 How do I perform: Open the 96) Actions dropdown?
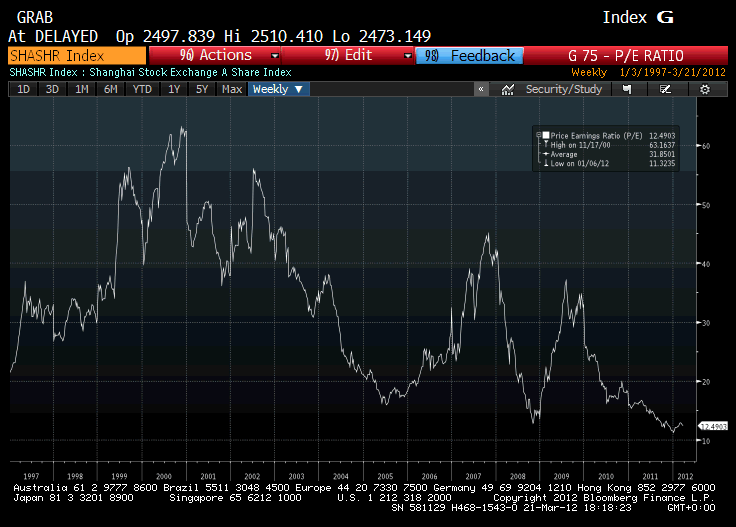pos(215,55)
